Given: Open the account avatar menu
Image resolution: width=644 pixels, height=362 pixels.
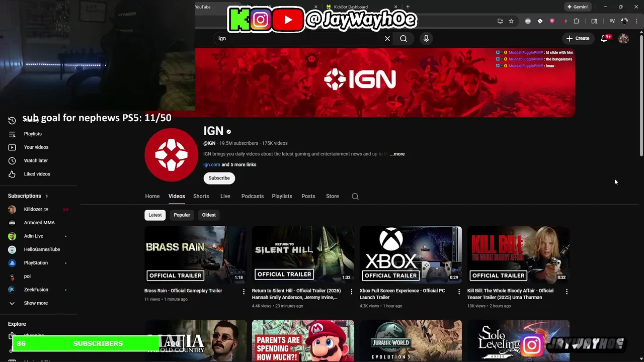Looking at the screenshot, I should (x=623, y=38).
